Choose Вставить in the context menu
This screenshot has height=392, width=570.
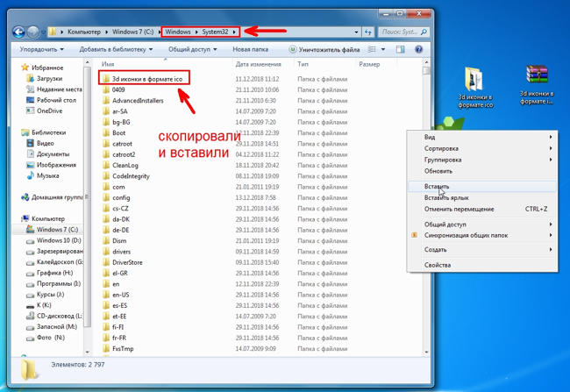pos(482,186)
